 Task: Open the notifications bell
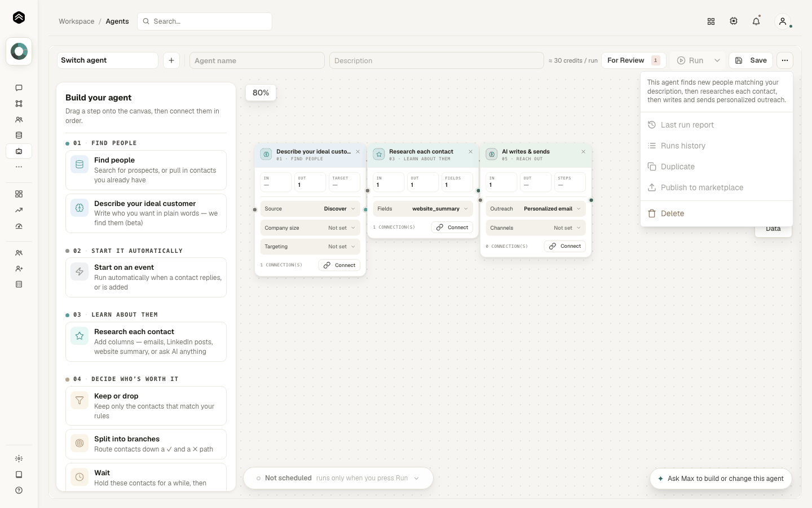click(x=756, y=21)
